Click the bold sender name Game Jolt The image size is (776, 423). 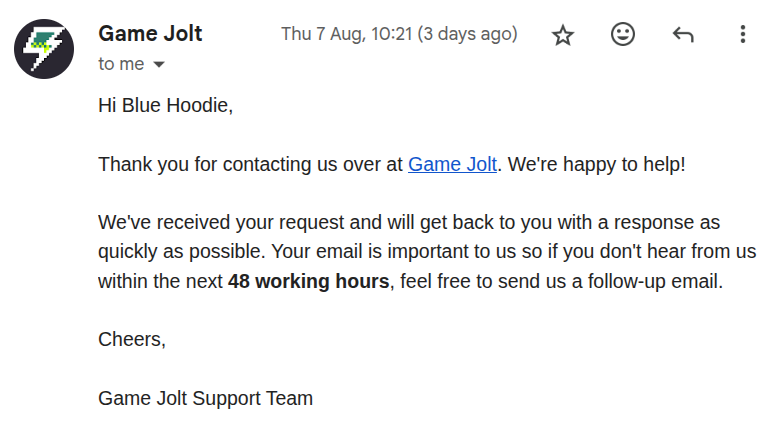coord(150,34)
